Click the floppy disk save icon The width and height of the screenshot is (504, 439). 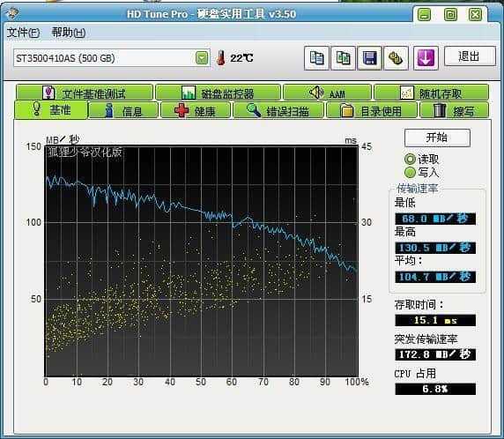coord(370,58)
